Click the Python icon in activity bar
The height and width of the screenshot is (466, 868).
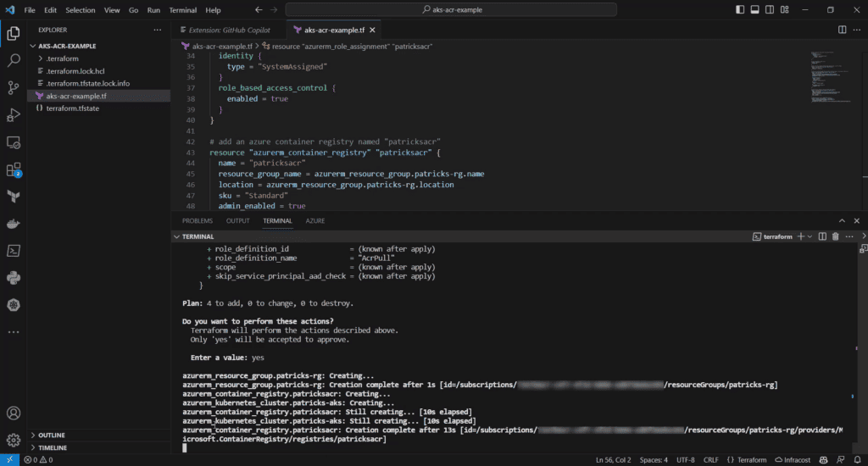[x=14, y=278]
